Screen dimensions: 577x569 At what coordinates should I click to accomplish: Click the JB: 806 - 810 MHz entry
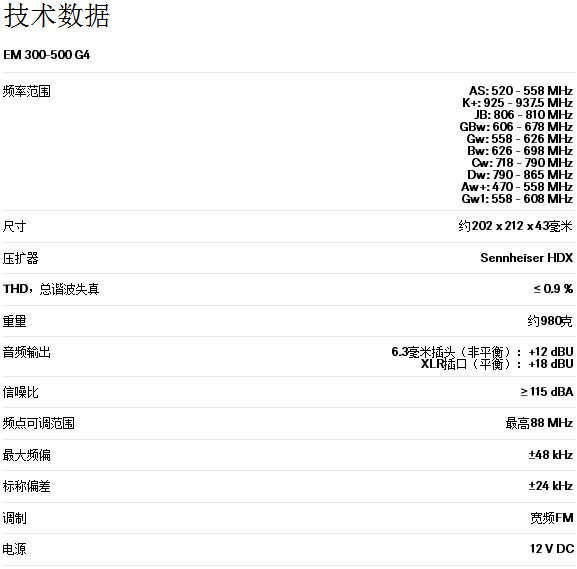coord(523,115)
